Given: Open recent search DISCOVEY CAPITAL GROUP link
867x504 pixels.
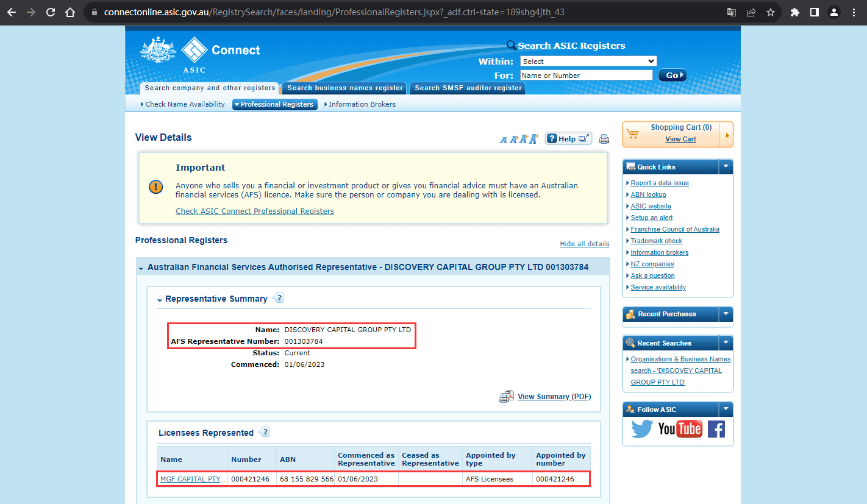Looking at the screenshot, I should [680, 371].
